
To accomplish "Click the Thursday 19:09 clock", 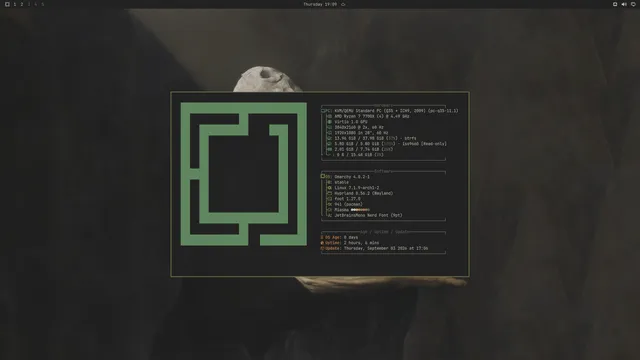I will (320, 4).
